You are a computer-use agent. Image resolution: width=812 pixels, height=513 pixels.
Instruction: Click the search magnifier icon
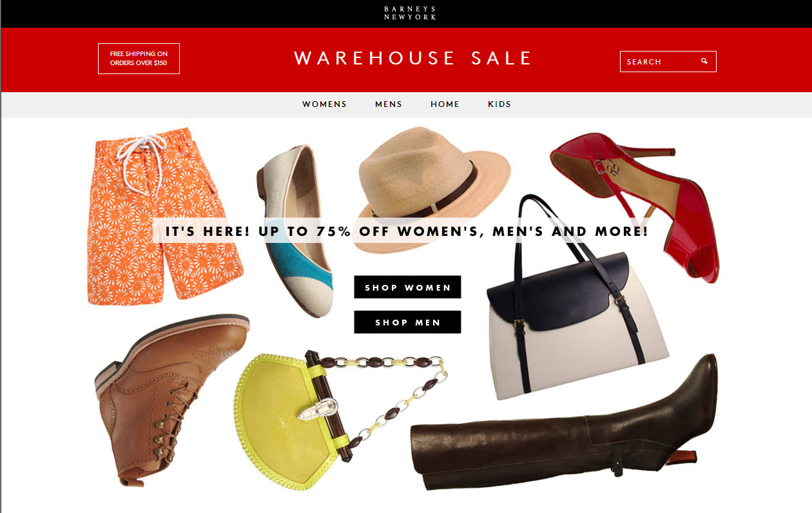[x=704, y=61]
